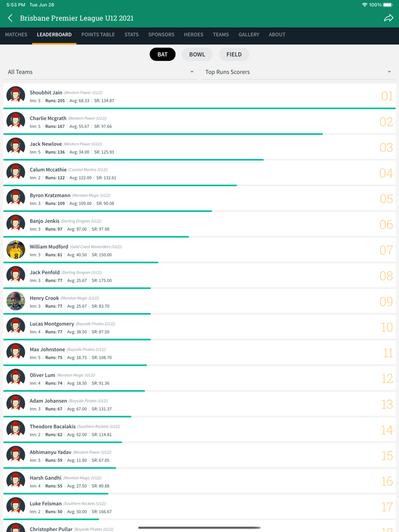
Task: Tap the home indicator bar
Action: [x=199, y=527]
